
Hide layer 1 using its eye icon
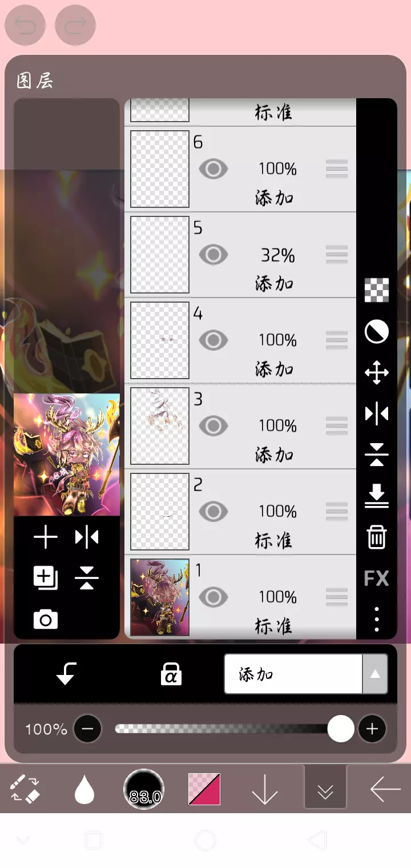coord(213,597)
